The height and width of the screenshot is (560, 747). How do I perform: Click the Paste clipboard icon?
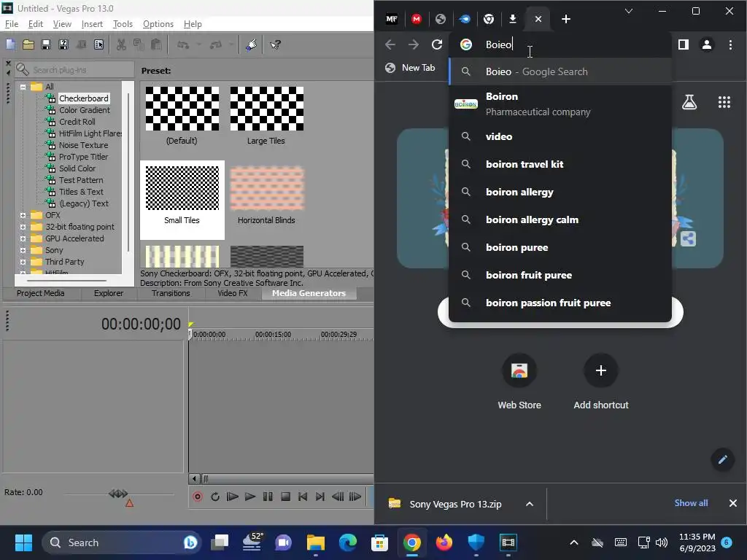156,44
